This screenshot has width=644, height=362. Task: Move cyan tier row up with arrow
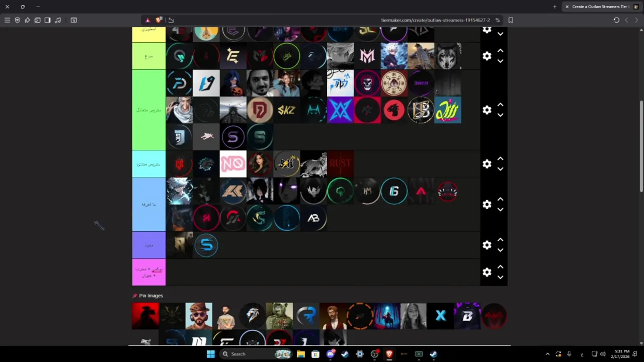click(x=500, y=159)
